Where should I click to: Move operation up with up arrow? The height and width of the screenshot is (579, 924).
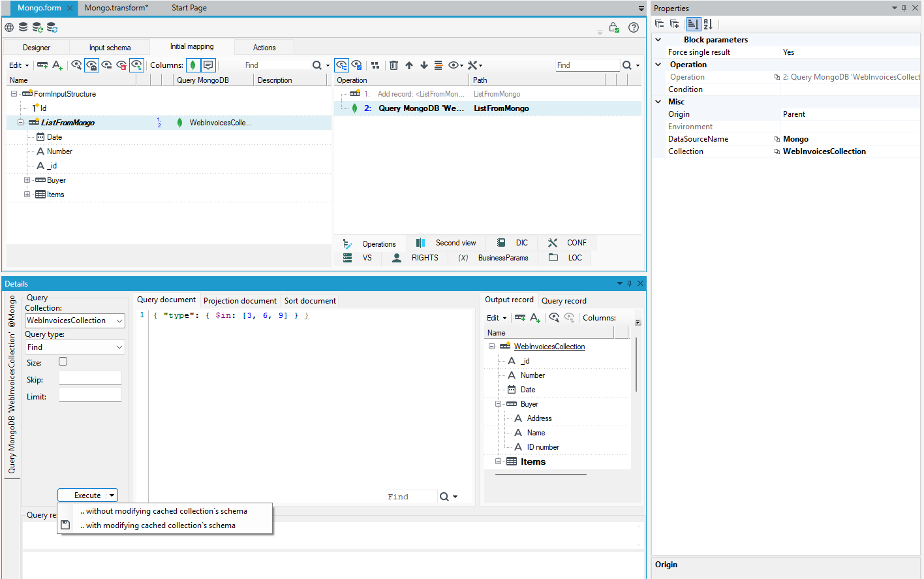coord(409,65)
